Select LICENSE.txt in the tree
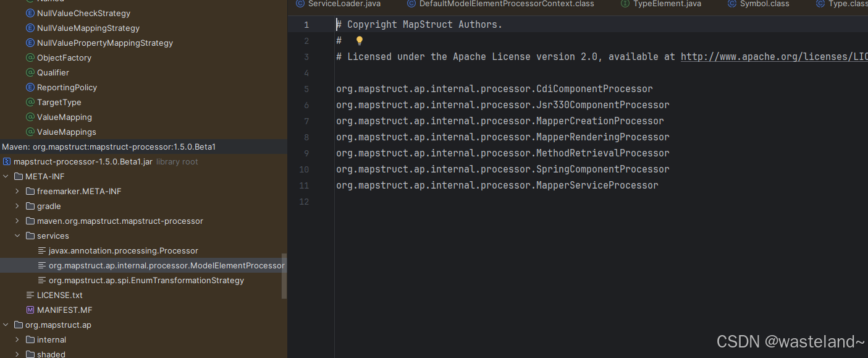 pos(60,295)
